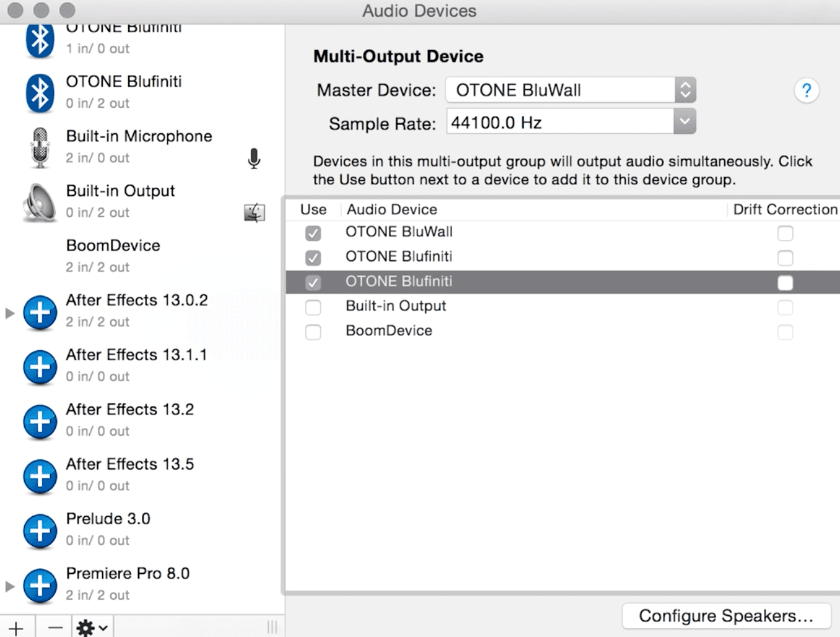The height and width of the screenshot is (637, 840).
Task: Enable Drift Correction for OTONE BluWall
Action: pos(785,233)
